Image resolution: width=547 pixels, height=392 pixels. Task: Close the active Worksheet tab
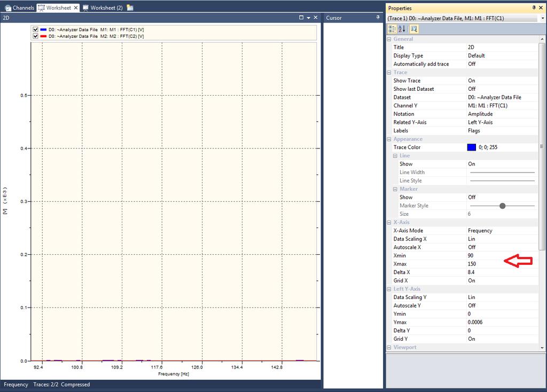(76, 7)
